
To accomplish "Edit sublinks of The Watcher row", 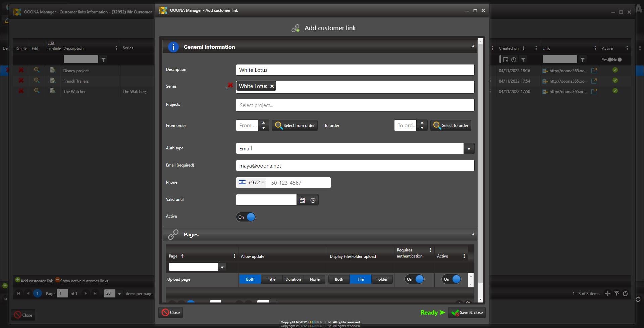I will [x=53, y=91].
